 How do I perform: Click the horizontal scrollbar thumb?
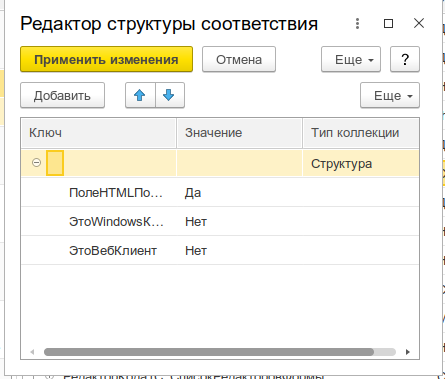click(209, 352)
